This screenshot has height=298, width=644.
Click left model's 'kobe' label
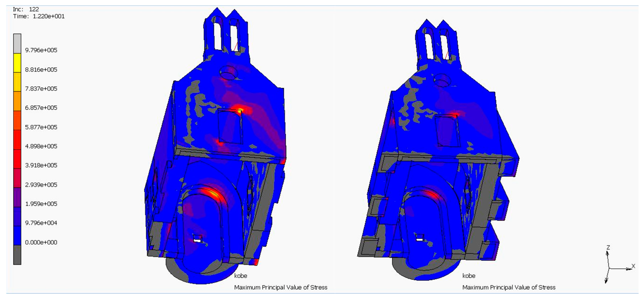point(241,276)
